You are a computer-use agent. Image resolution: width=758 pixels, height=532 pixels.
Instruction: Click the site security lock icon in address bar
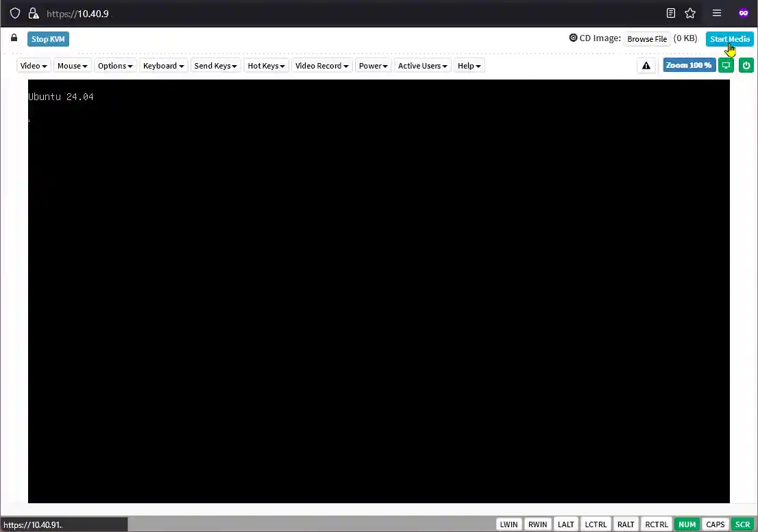click(x=34, y=13)
